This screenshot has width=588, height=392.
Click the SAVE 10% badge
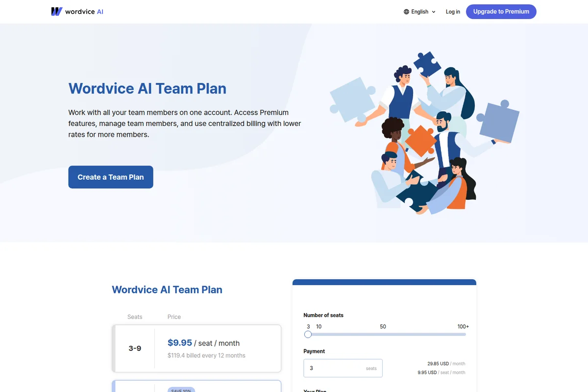click(x=181, y=390)
